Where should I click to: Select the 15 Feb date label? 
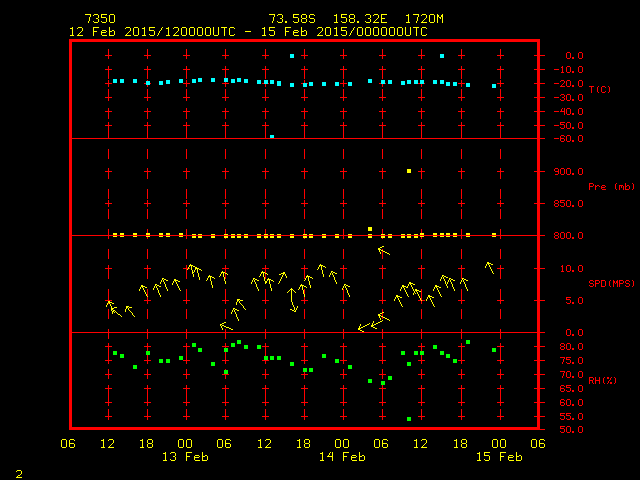point(498,457)
